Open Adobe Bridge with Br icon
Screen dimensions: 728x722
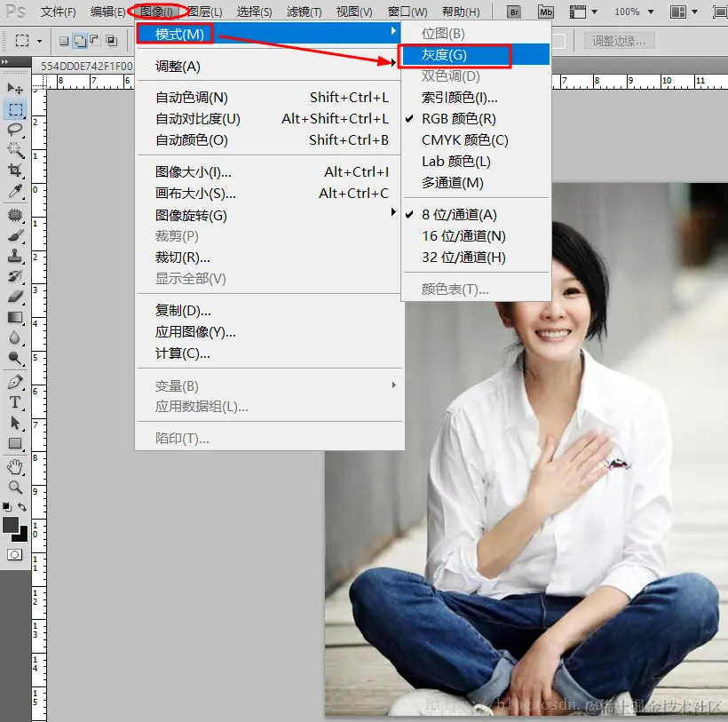pyautogui.click(x=514, y=12)
